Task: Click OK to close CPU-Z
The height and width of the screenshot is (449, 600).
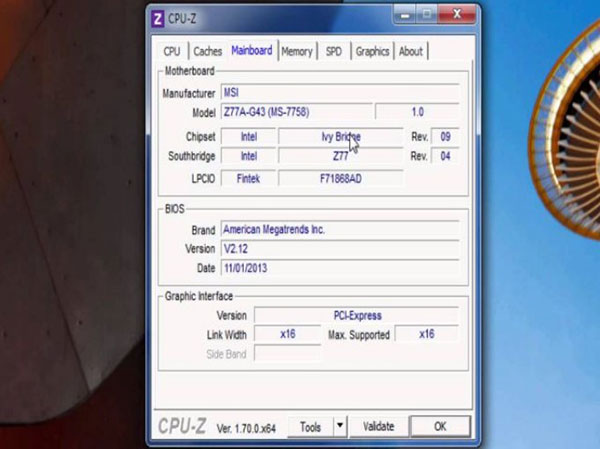Action: pos(440,427)
